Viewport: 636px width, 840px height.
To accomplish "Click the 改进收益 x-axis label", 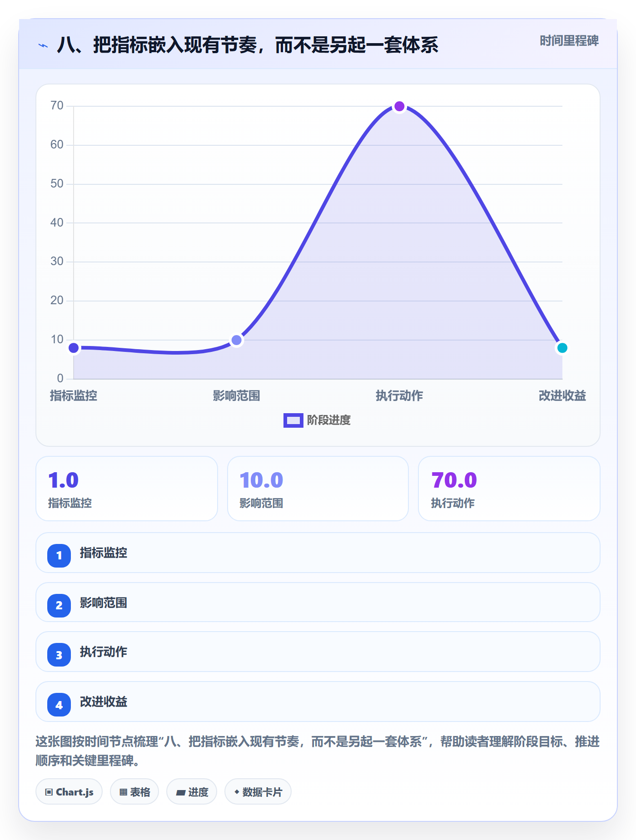I will pyautogui.click(x=562, y=396).
